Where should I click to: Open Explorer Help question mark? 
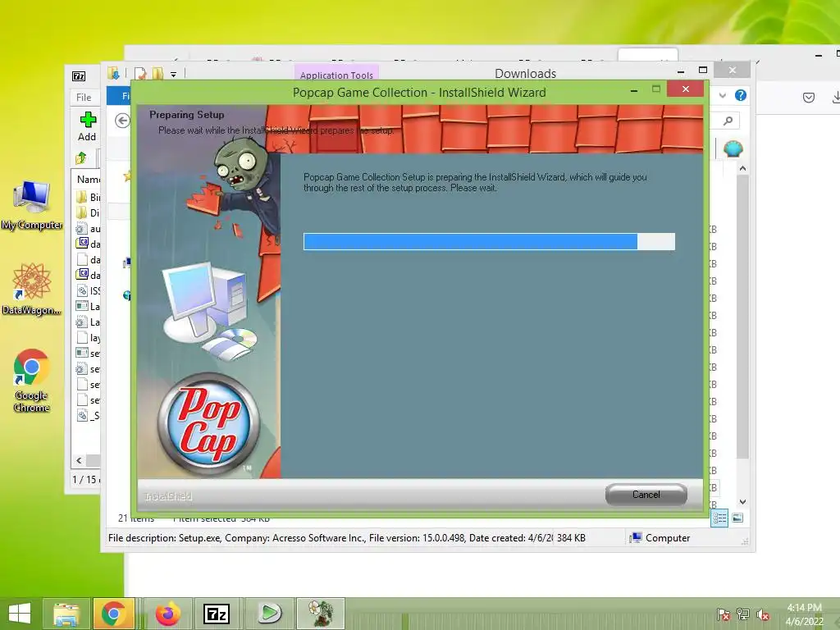click(741, 95)
